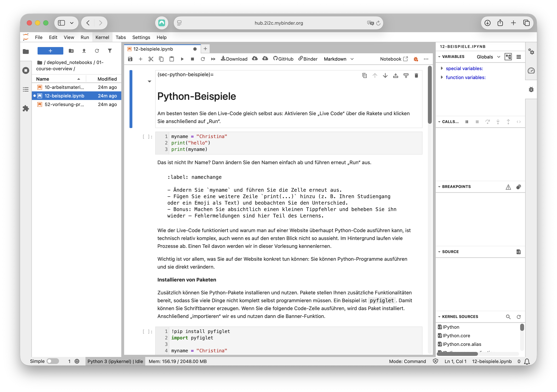Open the Kernel menu
557x392 pixels.
[x=102, y=37]
